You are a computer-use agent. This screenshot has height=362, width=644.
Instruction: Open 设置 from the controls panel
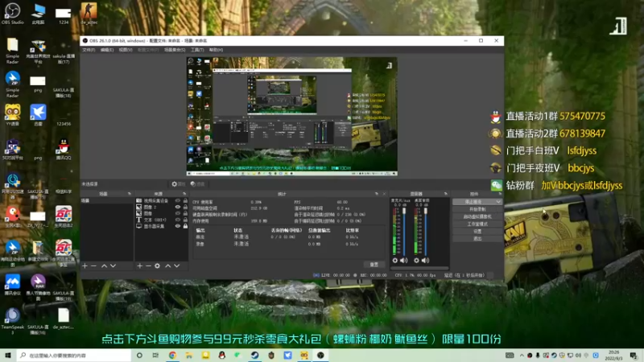coord(477,232)
